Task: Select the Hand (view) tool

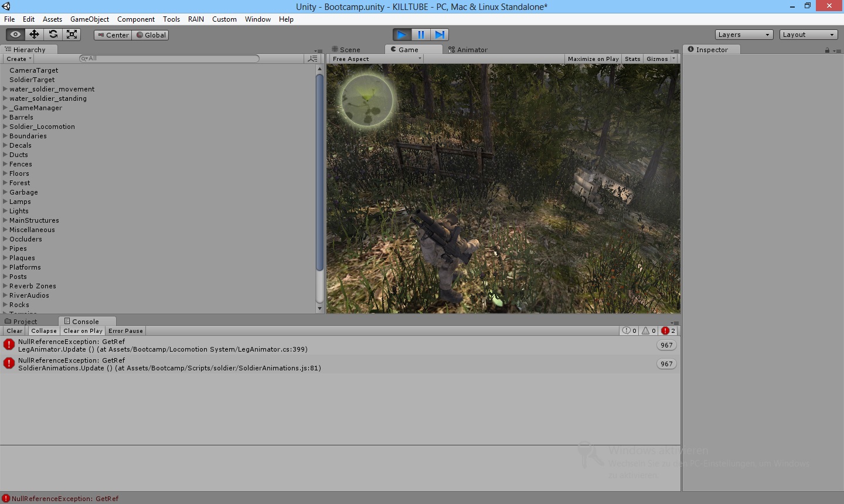Action: [x=15, y=35]
